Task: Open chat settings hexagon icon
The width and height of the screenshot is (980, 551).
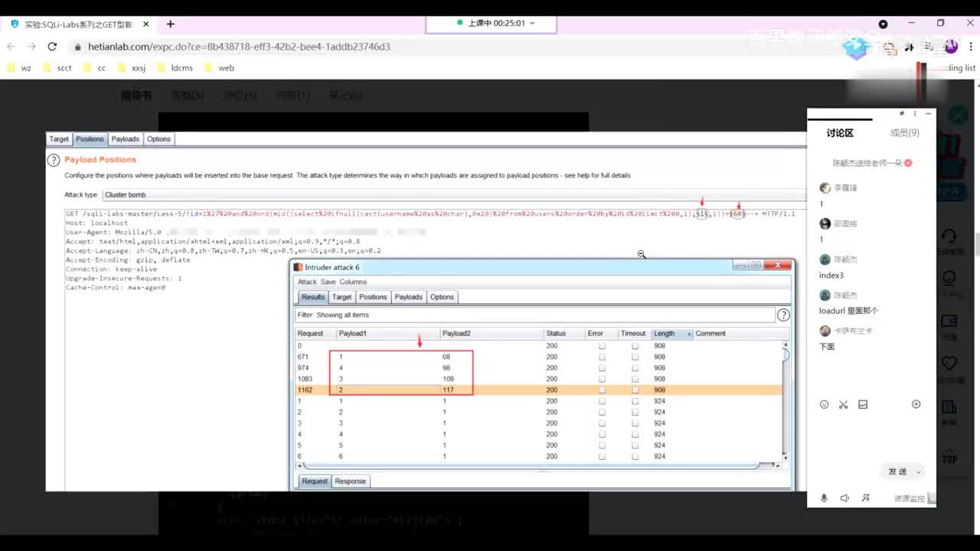Action: click(x=916, y=404)
